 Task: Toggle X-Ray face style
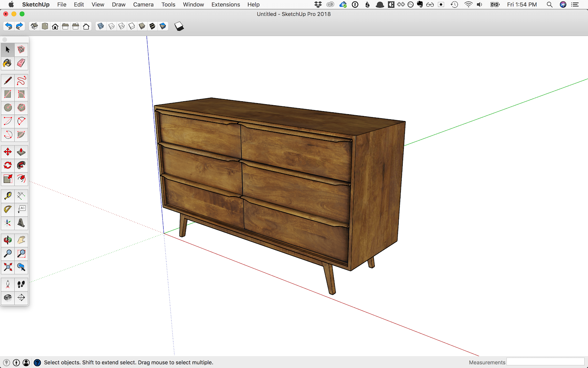point(101,26)
